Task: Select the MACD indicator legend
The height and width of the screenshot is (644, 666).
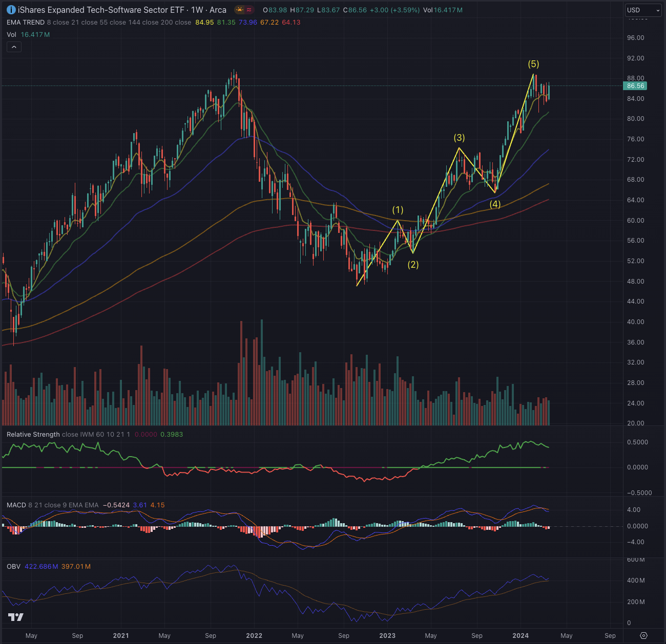Action: [16, 505]
